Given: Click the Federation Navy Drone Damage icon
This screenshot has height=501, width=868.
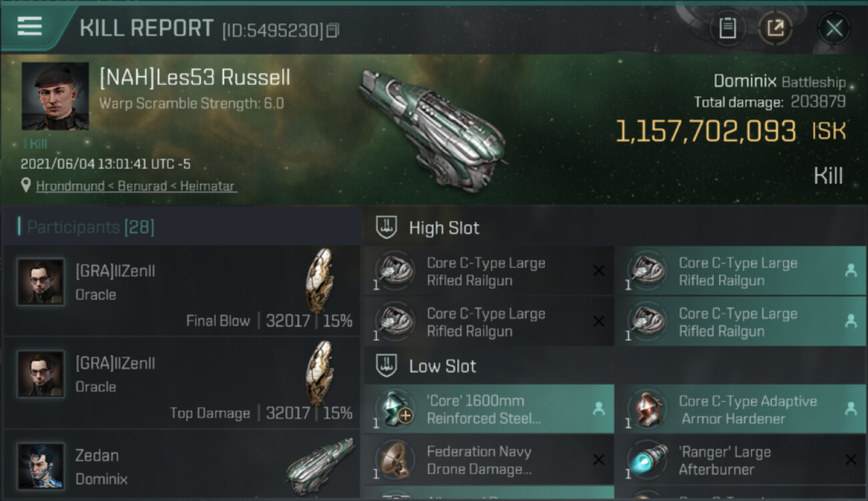Looking at the screenshot, I should point(395,460).
